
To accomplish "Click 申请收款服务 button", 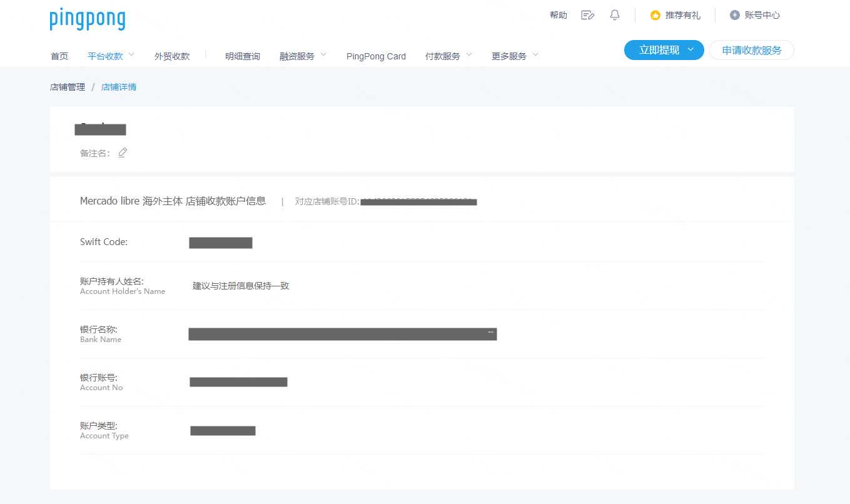I will click(x=752, y=50).
